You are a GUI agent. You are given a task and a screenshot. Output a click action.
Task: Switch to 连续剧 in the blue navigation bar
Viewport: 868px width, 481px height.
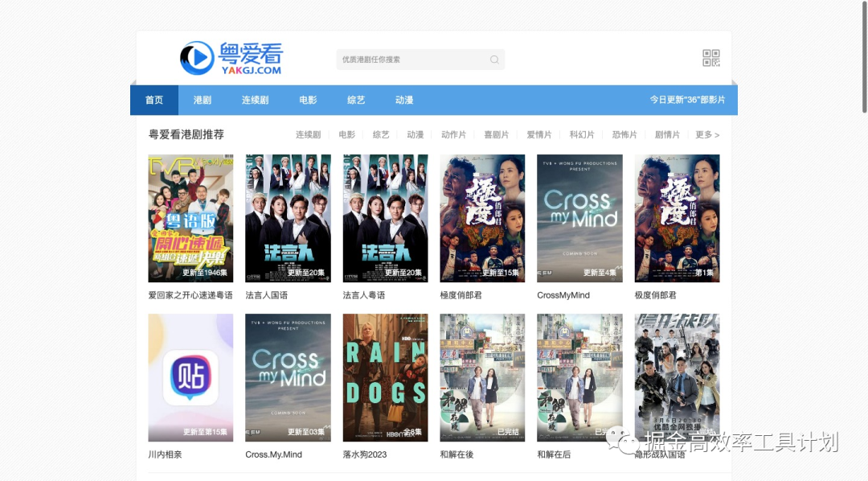click(x=256, y=100)
